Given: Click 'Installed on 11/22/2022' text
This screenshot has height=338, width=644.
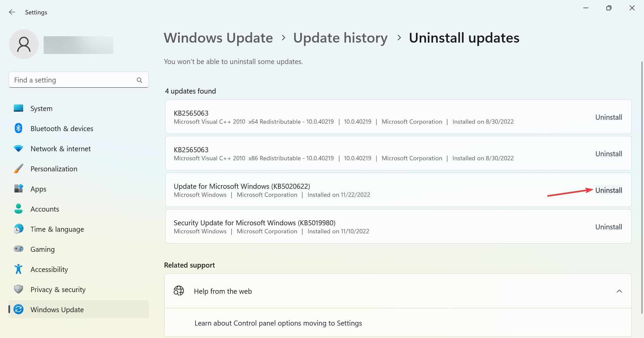Looking at the screenshot, I should (x=339, y=195).
